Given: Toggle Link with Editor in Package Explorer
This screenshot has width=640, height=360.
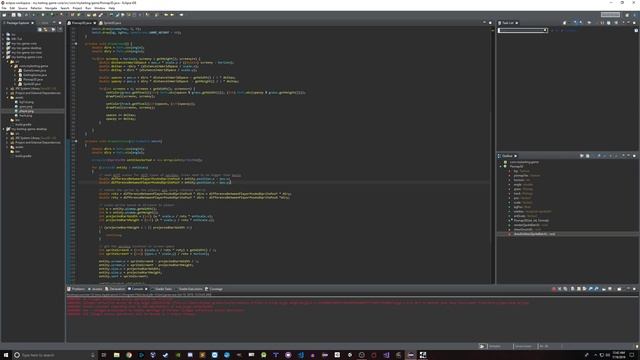Looking at the screenshot, I should tap(46, 29).
